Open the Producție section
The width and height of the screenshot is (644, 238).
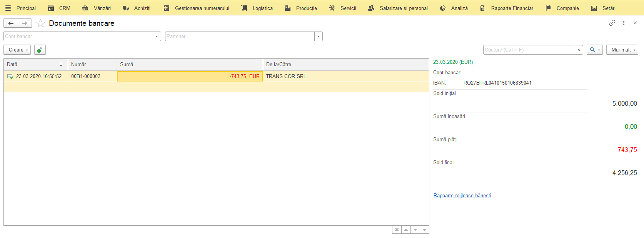(307, 8)
